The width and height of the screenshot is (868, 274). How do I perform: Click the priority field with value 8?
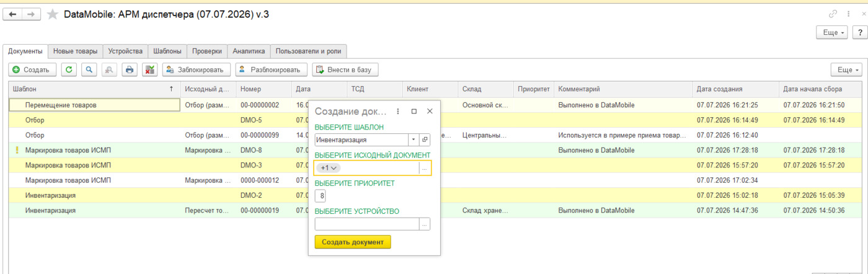[321, 196]
